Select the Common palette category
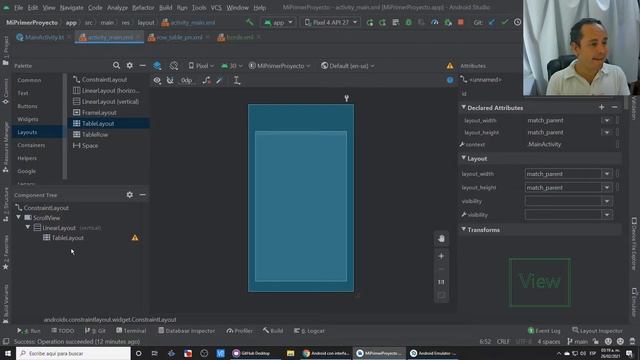Screen dimensions: 640x360 (29, 80)
